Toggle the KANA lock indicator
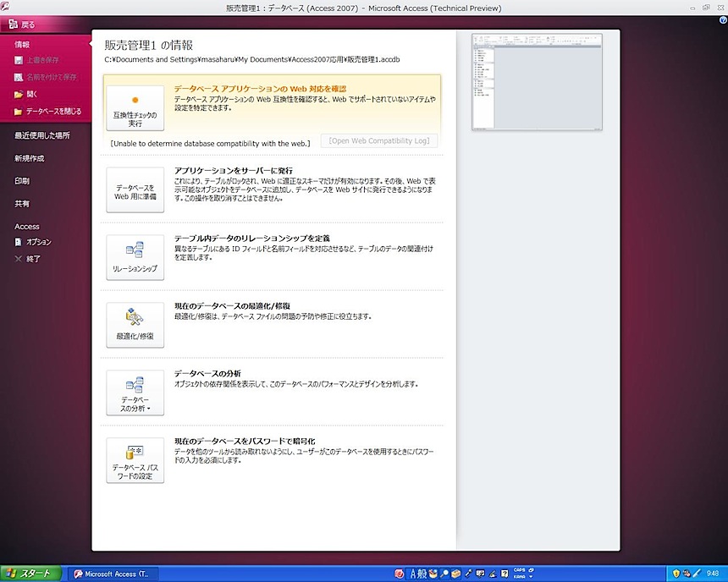Image resolution: width=728 pixels, height=582 pixels. tap(519, 577)
